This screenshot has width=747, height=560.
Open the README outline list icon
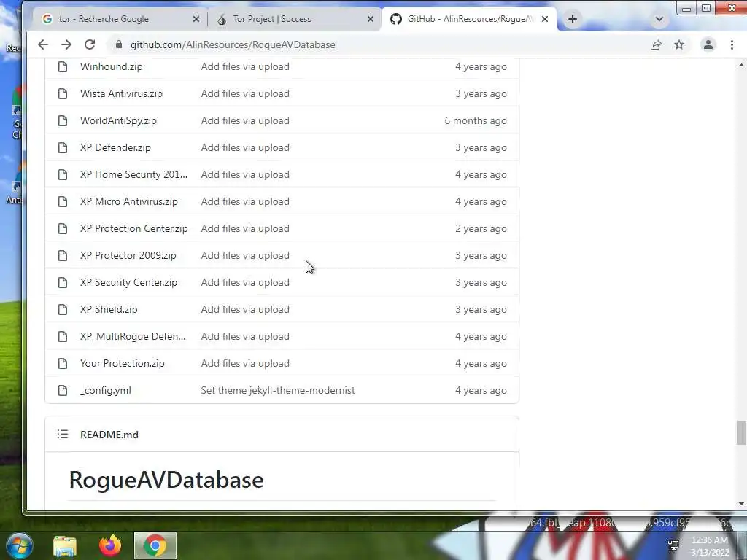pos(63,435)
